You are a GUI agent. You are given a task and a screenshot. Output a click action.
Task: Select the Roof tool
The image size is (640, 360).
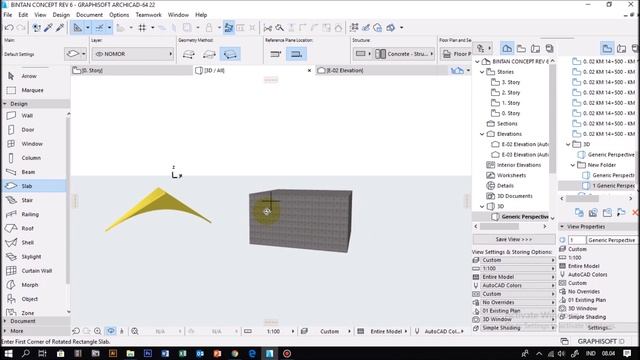coord(27,229)
